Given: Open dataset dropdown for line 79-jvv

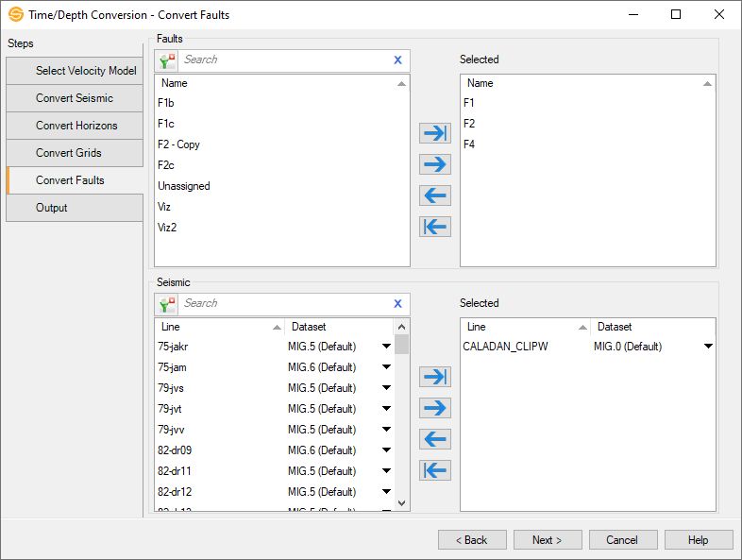Looking at the screenshot, I should pos(386,430).
